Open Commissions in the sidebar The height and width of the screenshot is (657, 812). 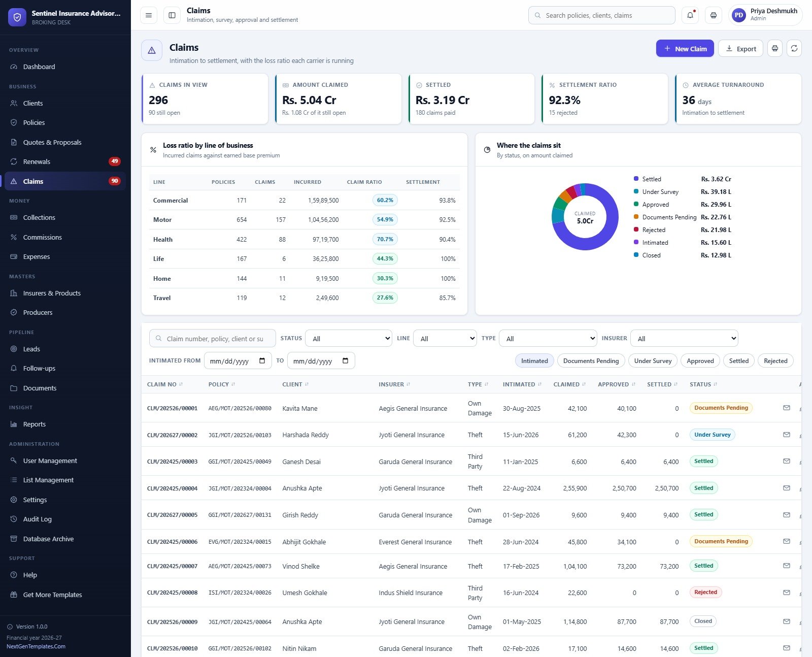pyautogui.click(x=65, y=237)
